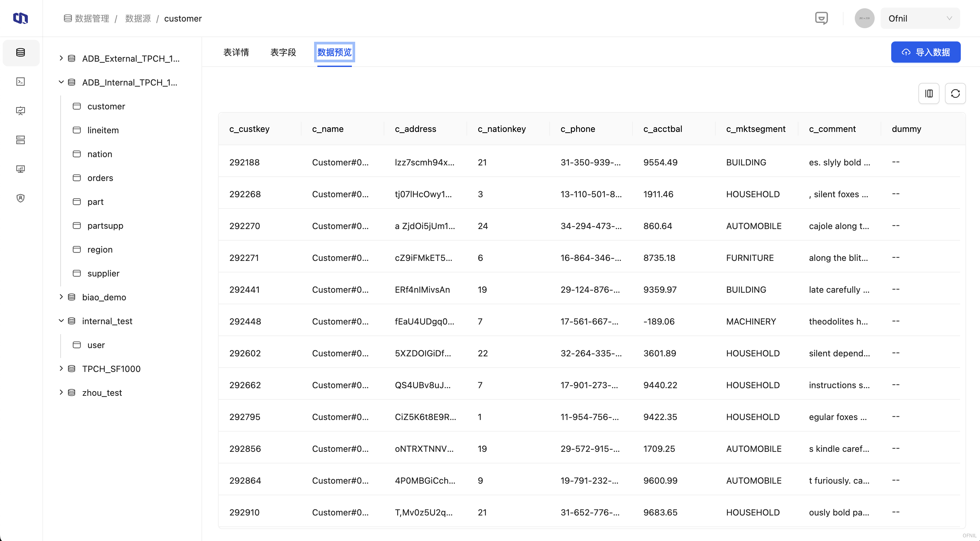Click database icon of TPCH_SF1000
Screen dimensions: 980x541
click(72, 369)
